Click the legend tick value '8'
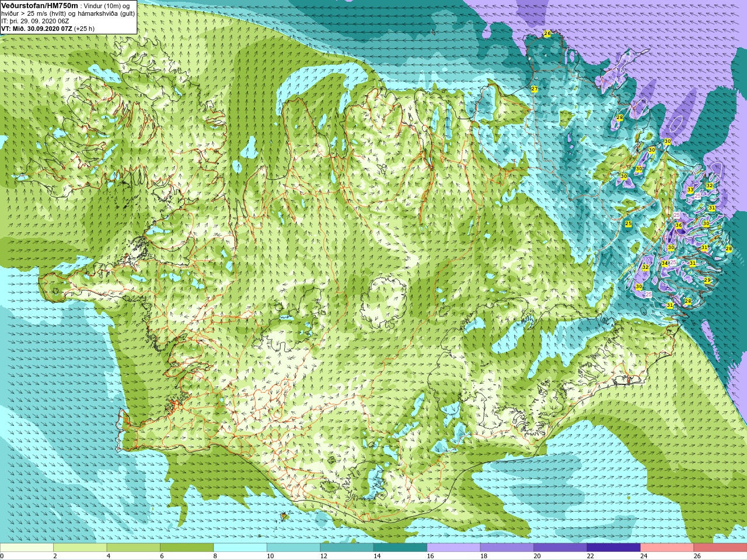Viewport: 747px width, 560px height. (x=215, y=556)
